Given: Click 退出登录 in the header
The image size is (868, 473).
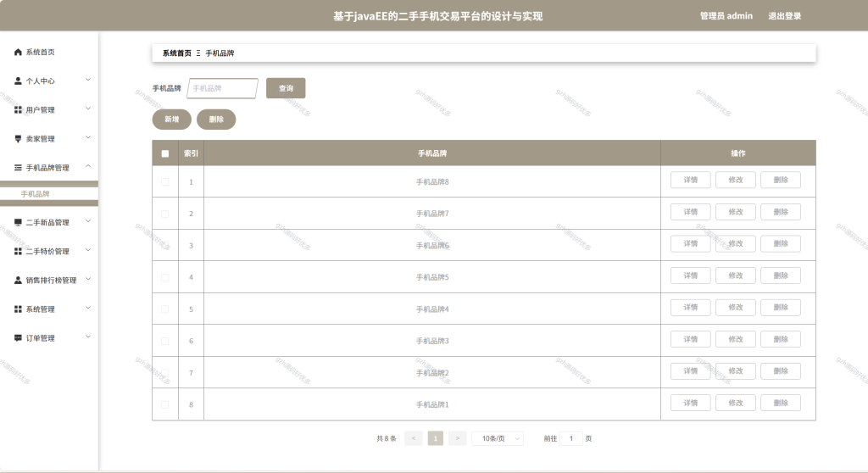Looking at the screenshot, I should pos(784,16).
